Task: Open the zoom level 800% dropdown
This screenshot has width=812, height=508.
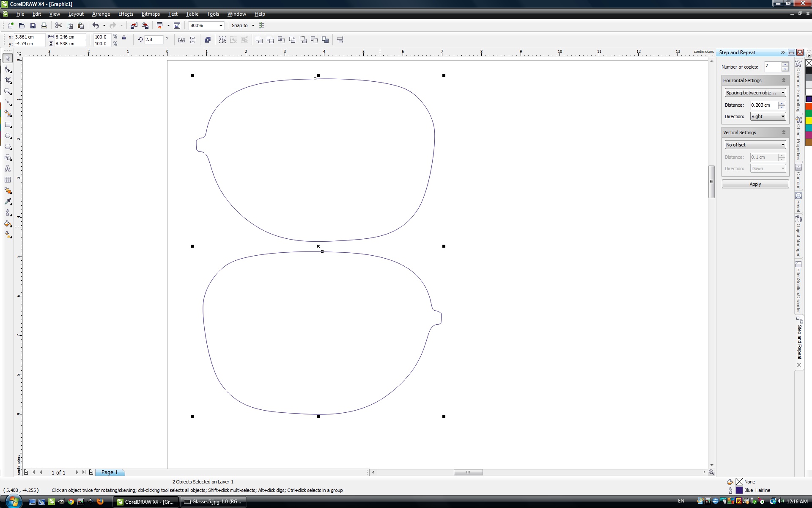Action: (221, 26)
